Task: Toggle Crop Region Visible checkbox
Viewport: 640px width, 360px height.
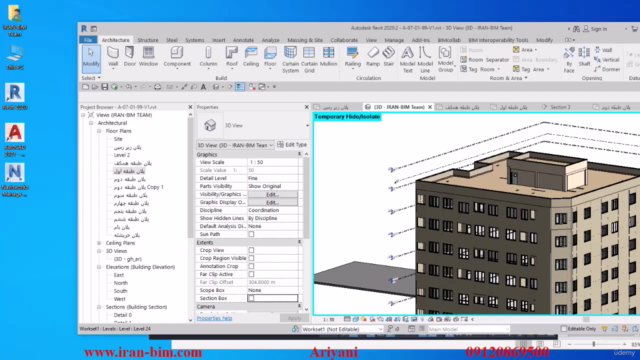Action: coord(251,258)
